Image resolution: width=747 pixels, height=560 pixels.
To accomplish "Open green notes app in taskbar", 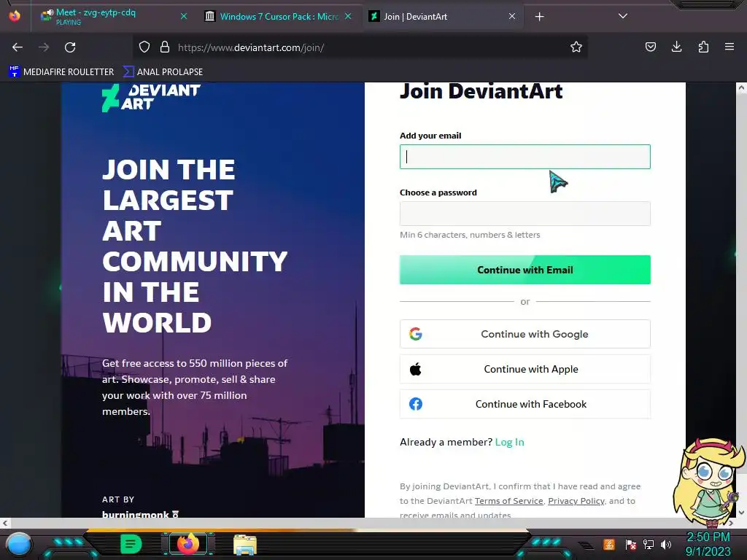I will point(131,544).
